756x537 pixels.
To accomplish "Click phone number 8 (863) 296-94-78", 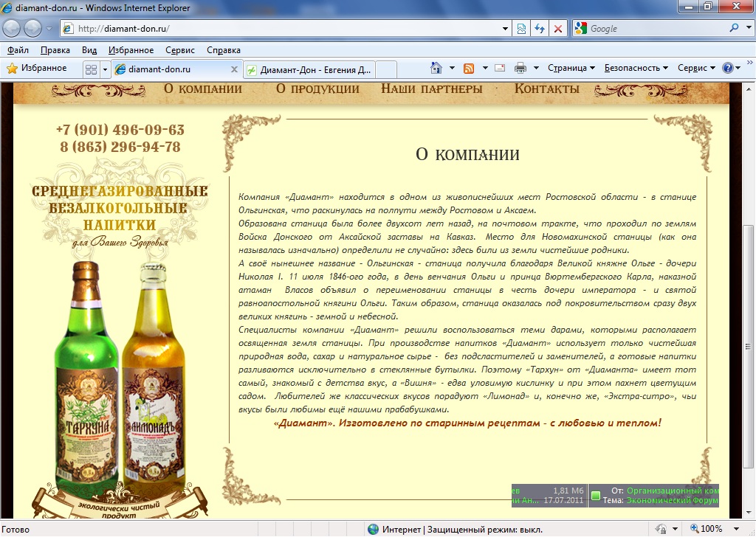I will pyautogui.click(x=120, y=146).
